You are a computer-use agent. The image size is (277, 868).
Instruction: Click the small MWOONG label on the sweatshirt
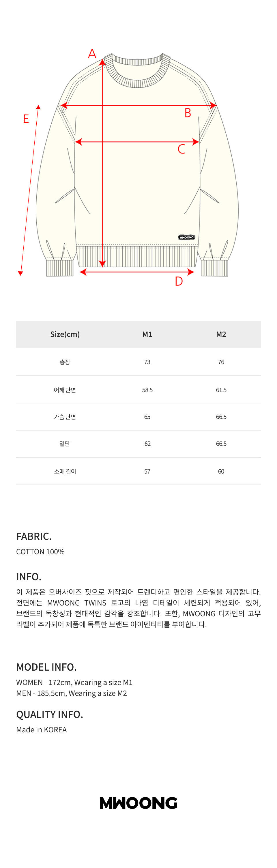(186, 237)
